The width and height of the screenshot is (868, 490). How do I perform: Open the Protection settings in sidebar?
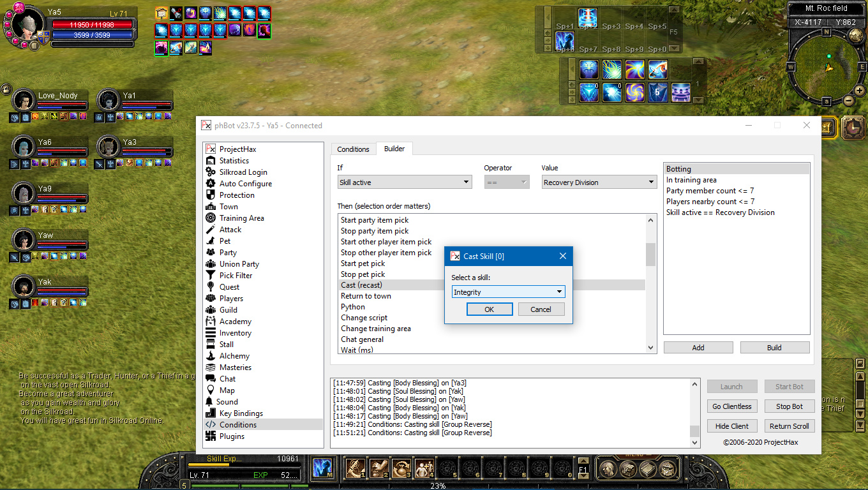pos(236,195)
